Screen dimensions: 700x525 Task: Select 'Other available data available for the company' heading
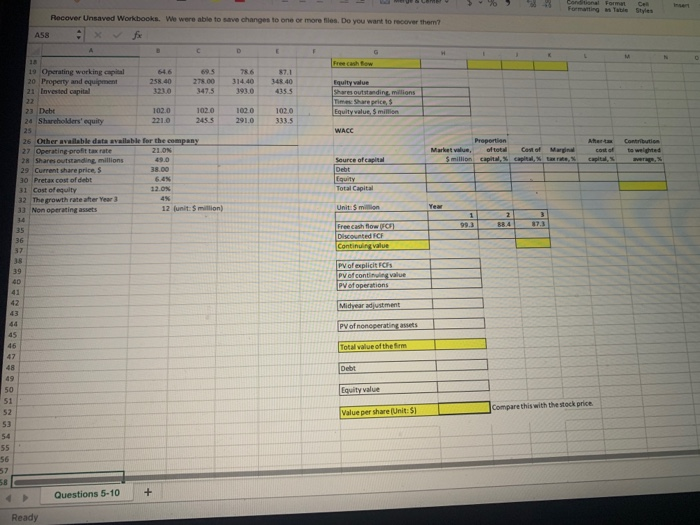pos(118,140)
